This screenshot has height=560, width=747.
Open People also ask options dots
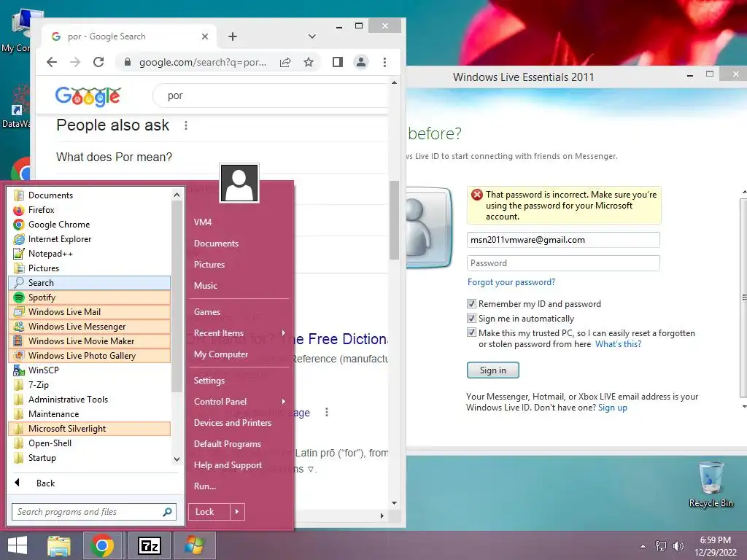186,125
